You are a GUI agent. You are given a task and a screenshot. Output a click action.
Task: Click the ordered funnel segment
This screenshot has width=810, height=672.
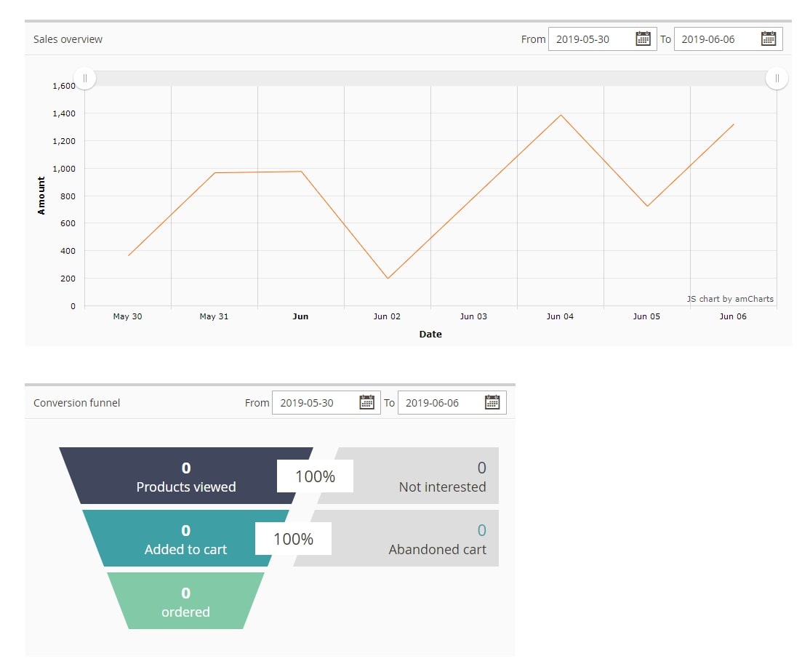[x=185, y=601]
